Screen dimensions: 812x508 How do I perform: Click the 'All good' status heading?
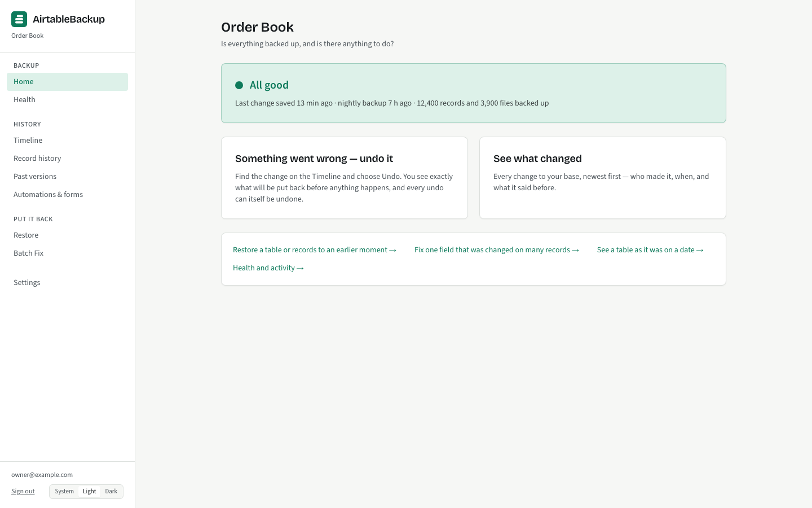click(x=269, y=85)
